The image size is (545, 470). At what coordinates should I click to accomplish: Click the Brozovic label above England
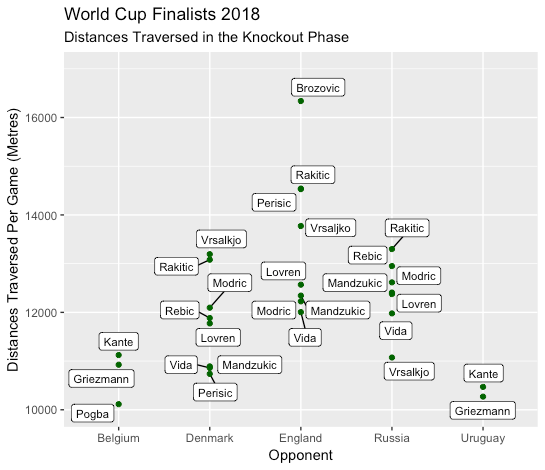tap(318, 88)
